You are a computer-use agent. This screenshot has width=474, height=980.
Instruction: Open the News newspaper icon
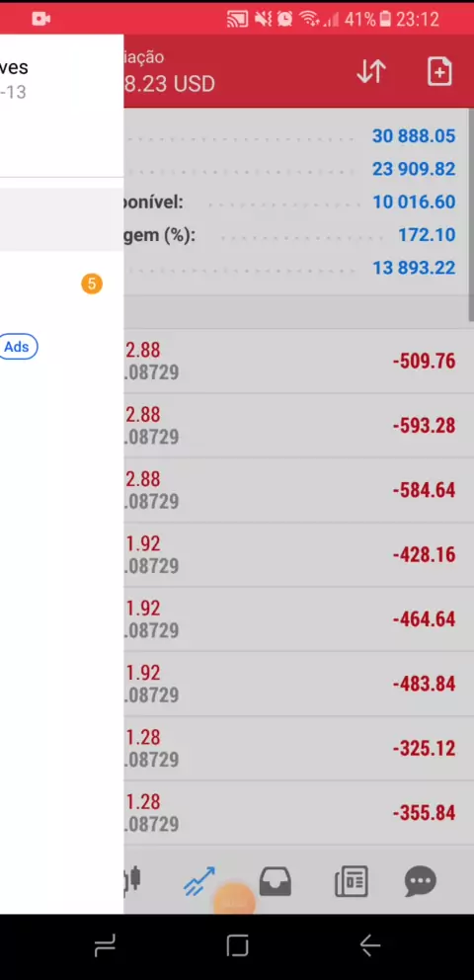click(x=351, y=881)
